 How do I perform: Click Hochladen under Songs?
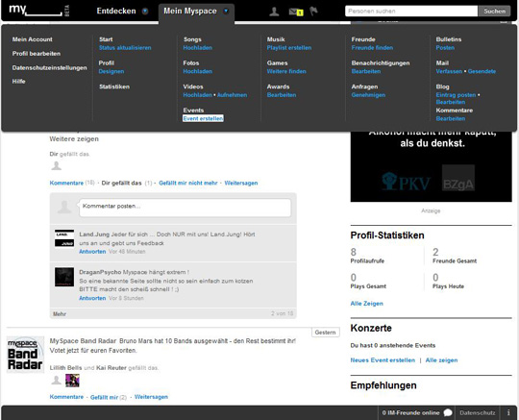198,48
